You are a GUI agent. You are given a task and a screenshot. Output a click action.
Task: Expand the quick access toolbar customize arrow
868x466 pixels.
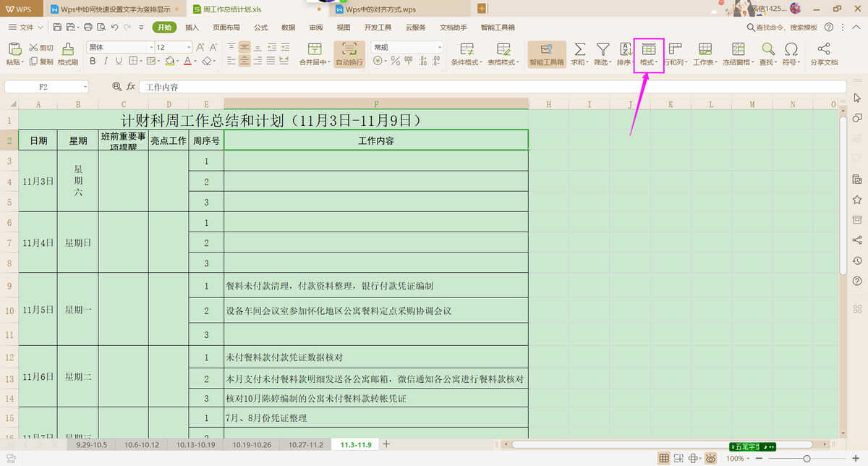pyautogui.click(x=140, y=27)
